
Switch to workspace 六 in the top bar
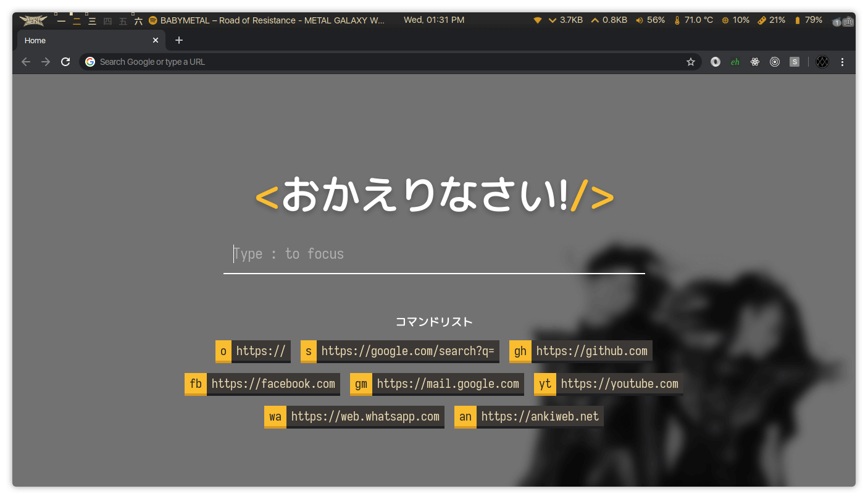tap(138, 20)
